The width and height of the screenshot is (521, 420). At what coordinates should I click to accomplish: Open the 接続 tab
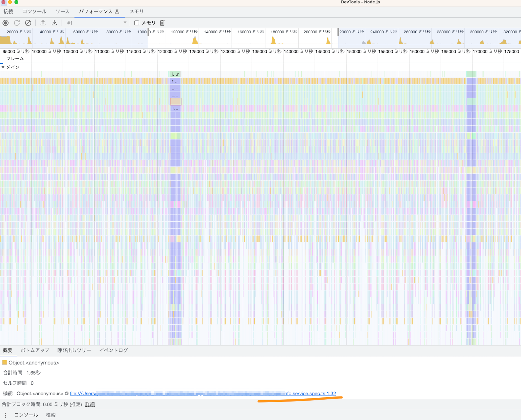tap(8, 12)
